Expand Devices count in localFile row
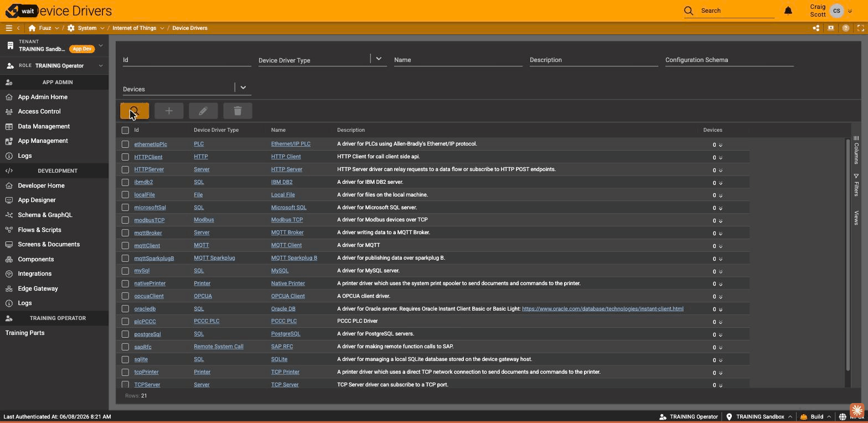The width and height of the screenshot is (868, 423). (x=720, y=195)
